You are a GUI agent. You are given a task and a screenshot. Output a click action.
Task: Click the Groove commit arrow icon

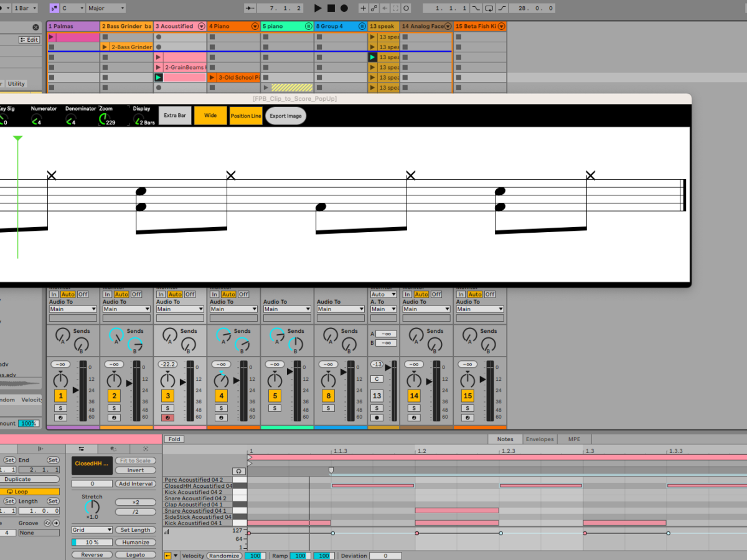[56, 523]
